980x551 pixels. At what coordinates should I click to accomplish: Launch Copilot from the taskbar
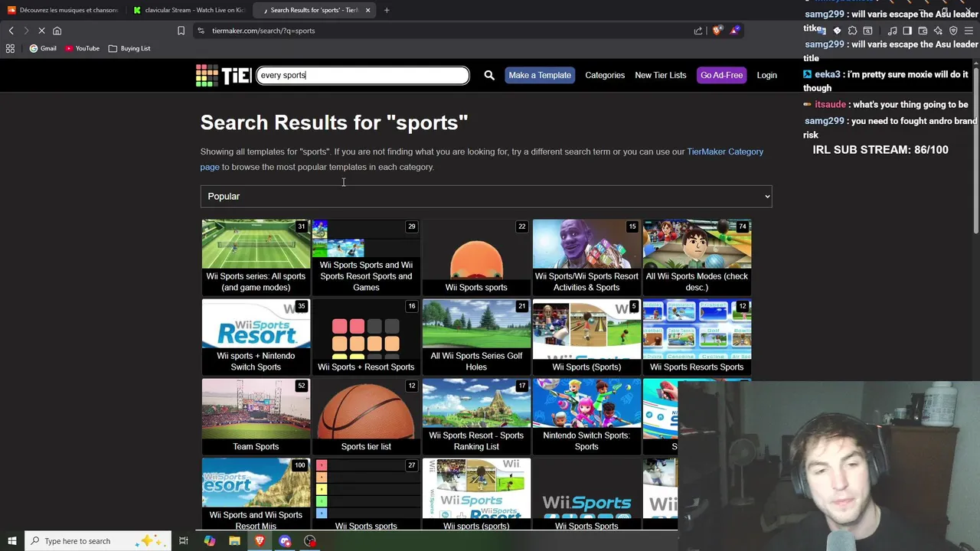[210, 541]
